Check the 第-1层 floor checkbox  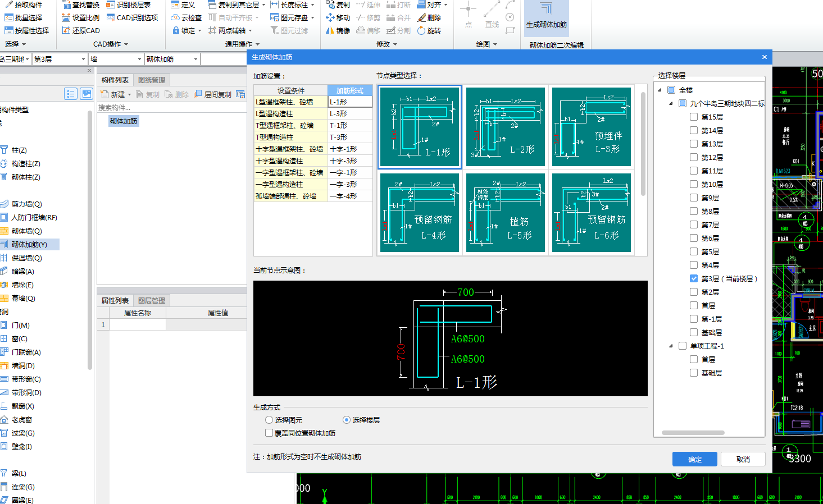[694, 319]
